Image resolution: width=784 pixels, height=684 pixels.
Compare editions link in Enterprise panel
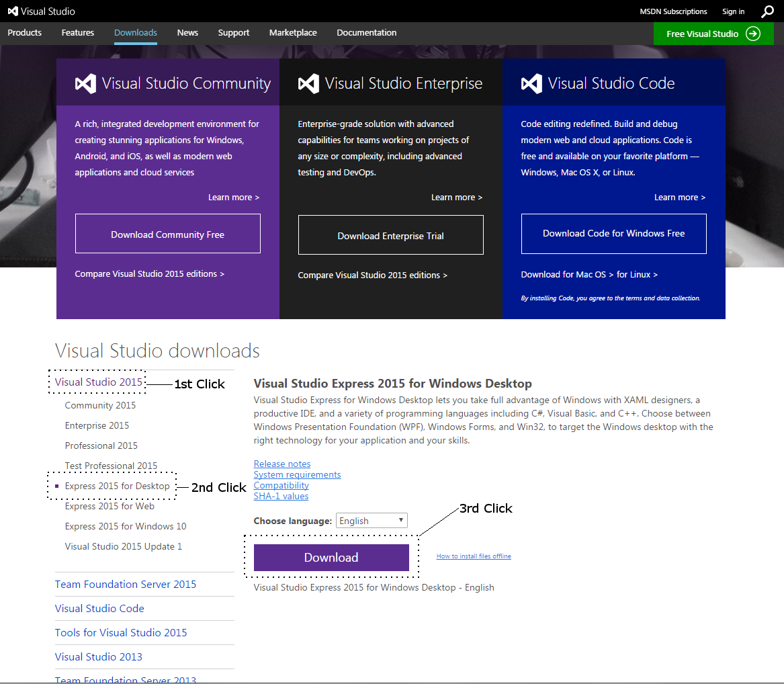(x=372, y=275)
